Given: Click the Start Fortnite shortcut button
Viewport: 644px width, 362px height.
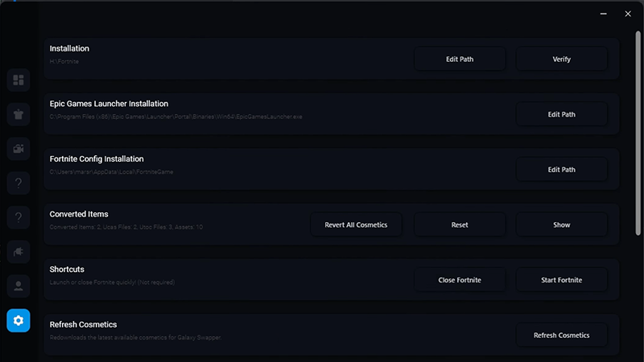Looking at the screenshot, I should (x=561, y=280).
